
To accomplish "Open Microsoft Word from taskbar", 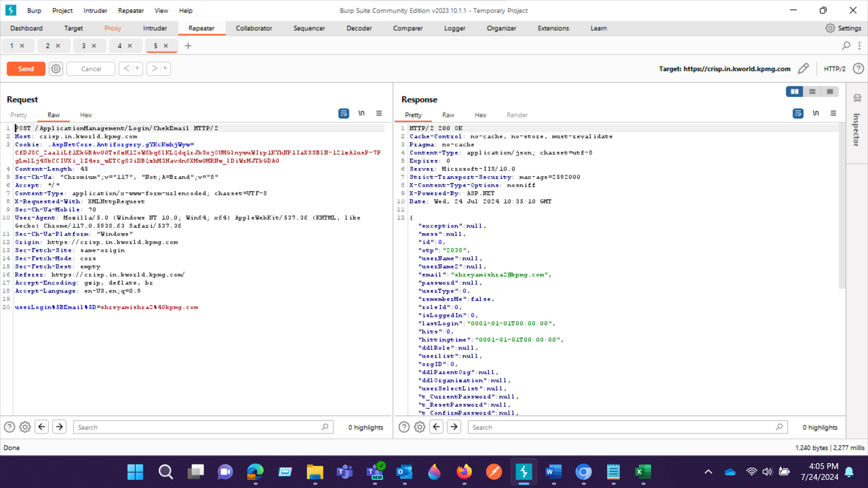I will (553, 472).
